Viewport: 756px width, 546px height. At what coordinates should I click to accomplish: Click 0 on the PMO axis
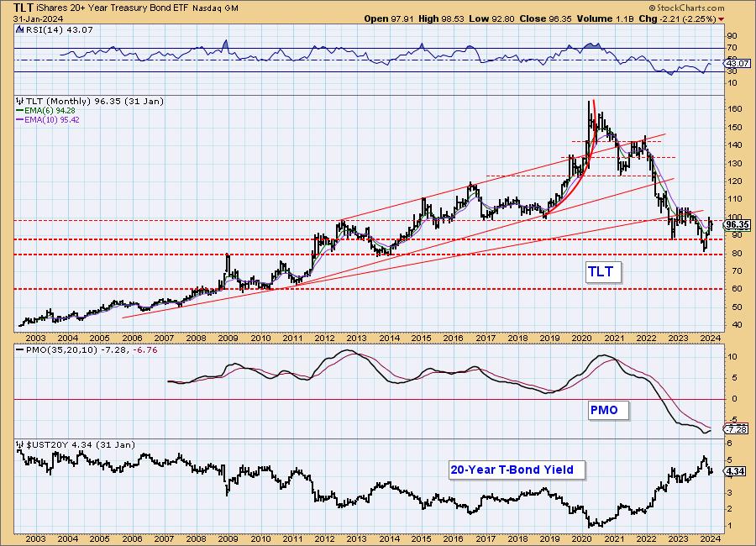click(735, 399)
